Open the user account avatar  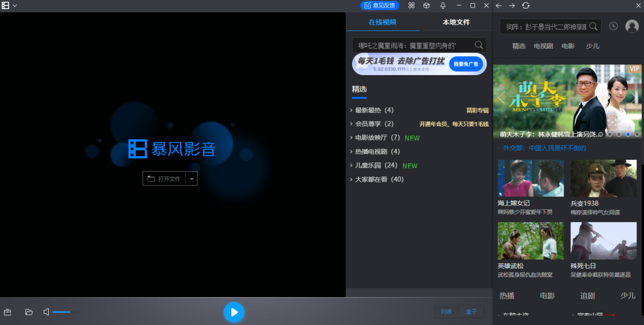pyautogui.click(x=632, y=27)
